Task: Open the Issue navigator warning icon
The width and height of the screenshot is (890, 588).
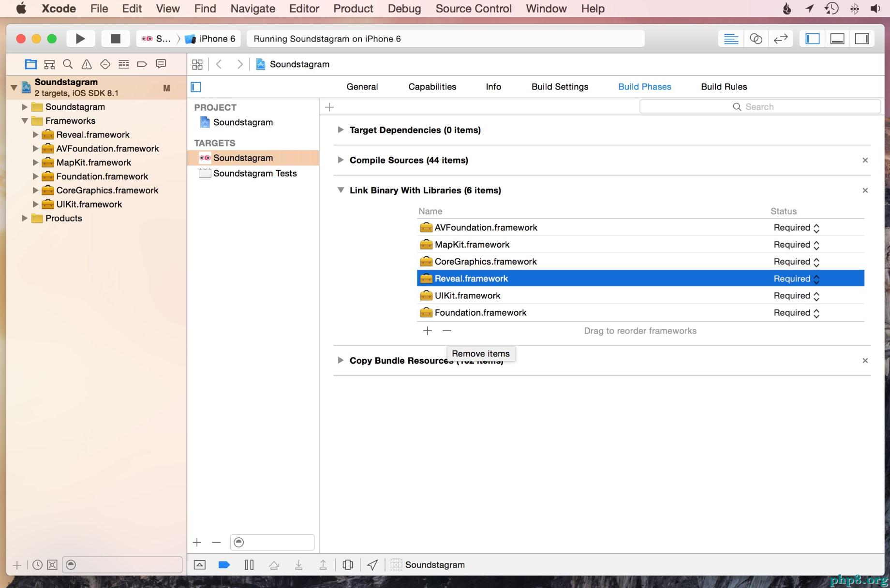Action: [x=87, y=64]
